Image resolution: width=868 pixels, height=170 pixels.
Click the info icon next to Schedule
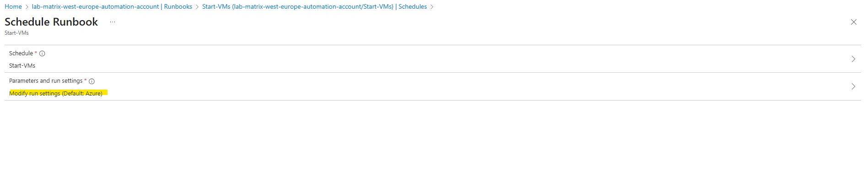42,53
